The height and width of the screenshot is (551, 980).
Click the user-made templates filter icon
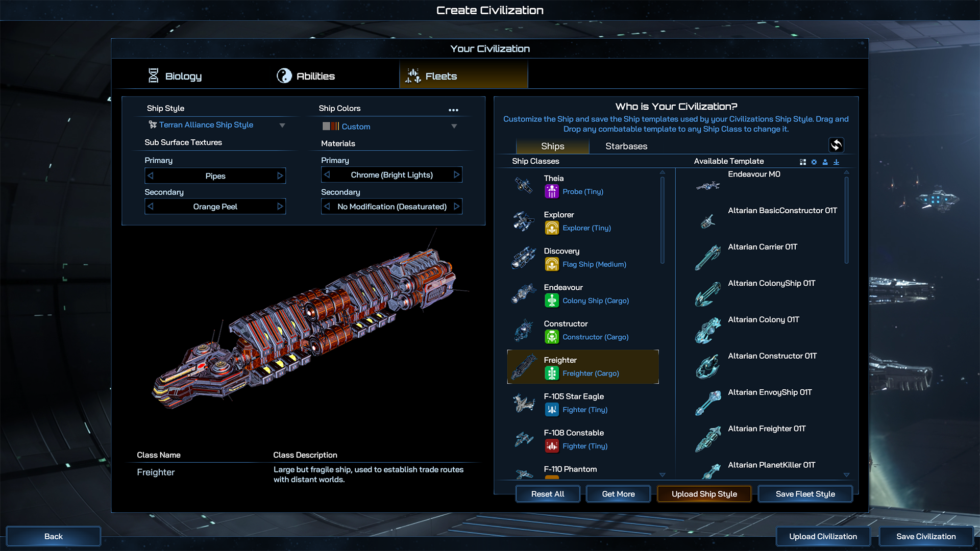pos(825,162)
